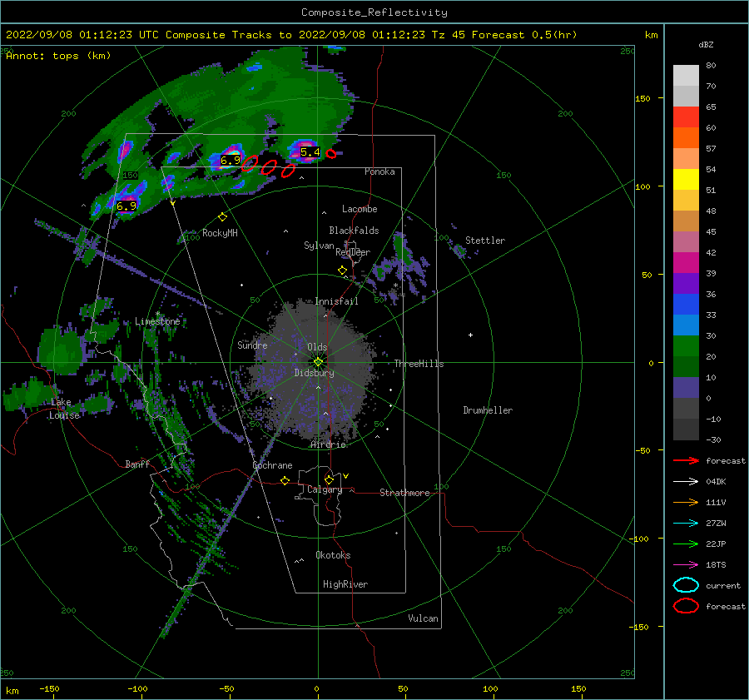Click the yellow diamond marker below Cochrane
749x700 pixels.
coord(285,480)
